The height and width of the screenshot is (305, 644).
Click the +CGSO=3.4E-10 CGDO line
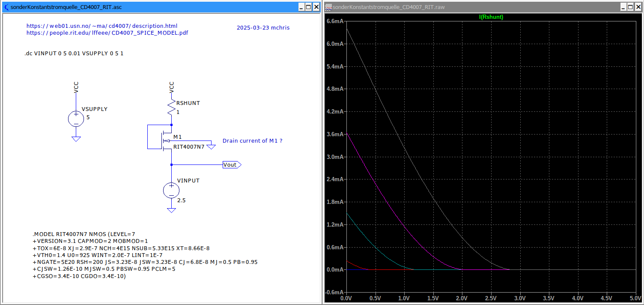click(79, 276)
